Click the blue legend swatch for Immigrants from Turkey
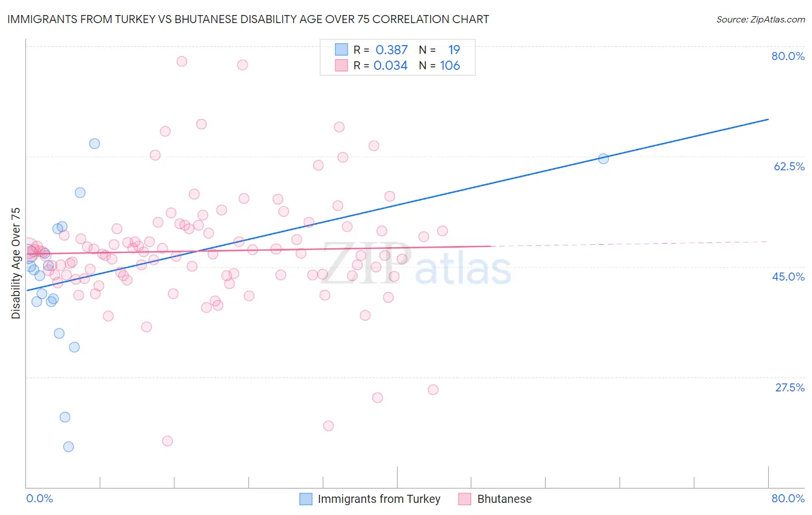 click(306, 499)
